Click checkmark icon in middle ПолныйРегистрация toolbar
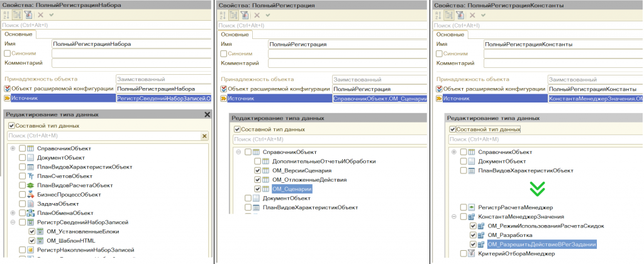The image size is (644, 264). pyautogui.click(x=268, y=15)
